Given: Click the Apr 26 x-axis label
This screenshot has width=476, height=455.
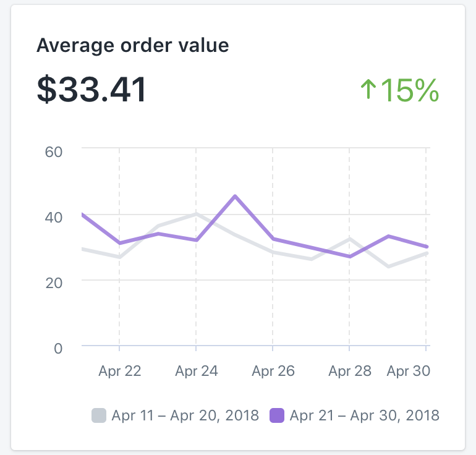Looking at the screenshot, I should tap(273, 371).
